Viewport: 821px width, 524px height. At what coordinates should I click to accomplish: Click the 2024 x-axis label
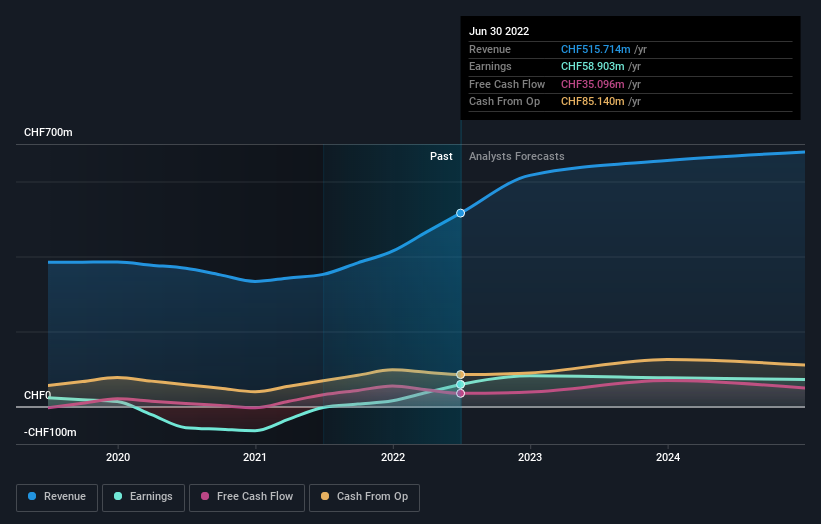click(668, 457)
